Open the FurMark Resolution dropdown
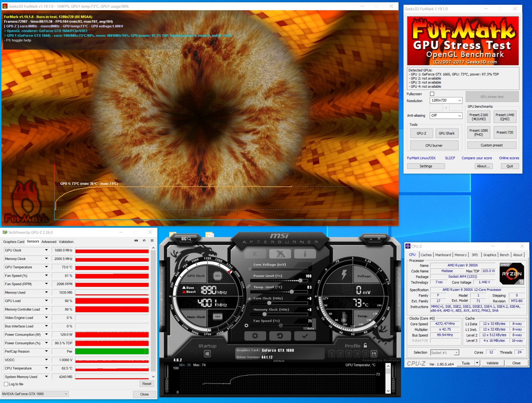Image resolution: width=532 pixels, height=403 pixels. pos(446,100)
